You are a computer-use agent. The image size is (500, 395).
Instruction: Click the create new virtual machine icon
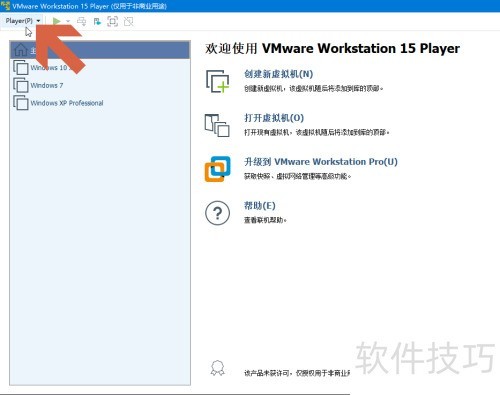click(x=217, y=81)
